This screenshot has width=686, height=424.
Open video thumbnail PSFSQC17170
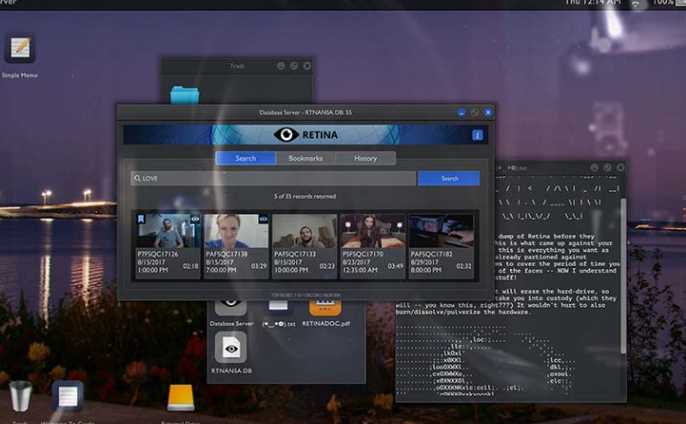(x=372, y=231)
